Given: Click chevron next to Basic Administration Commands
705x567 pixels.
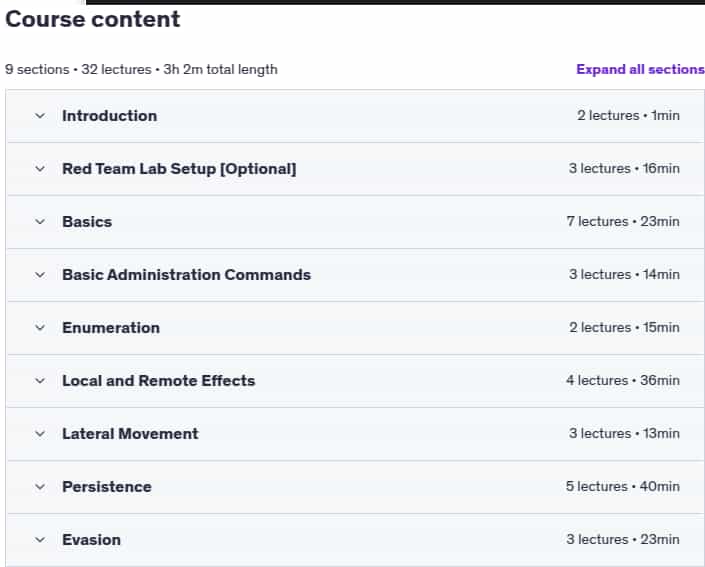Looking at the screenshot, I should pyautogui.click(x=40, y=275).
